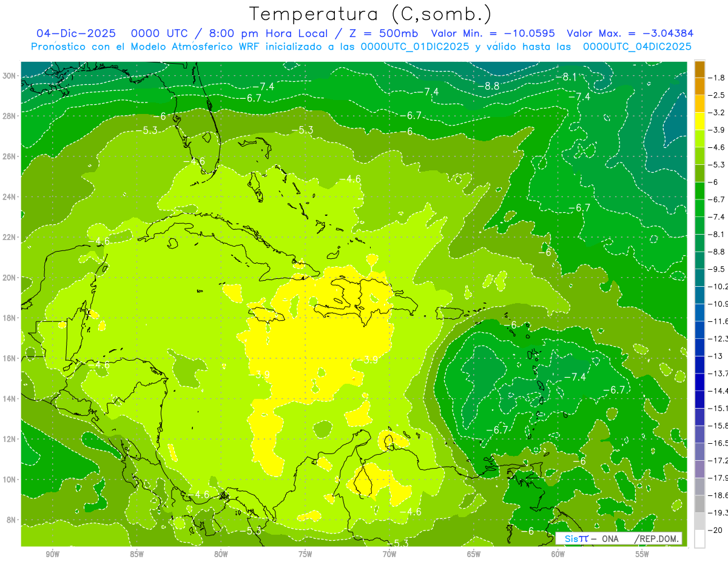The image size is (728, 562).
Task: Click the '60W' longitude axis label
Action: tap(558, 554)
